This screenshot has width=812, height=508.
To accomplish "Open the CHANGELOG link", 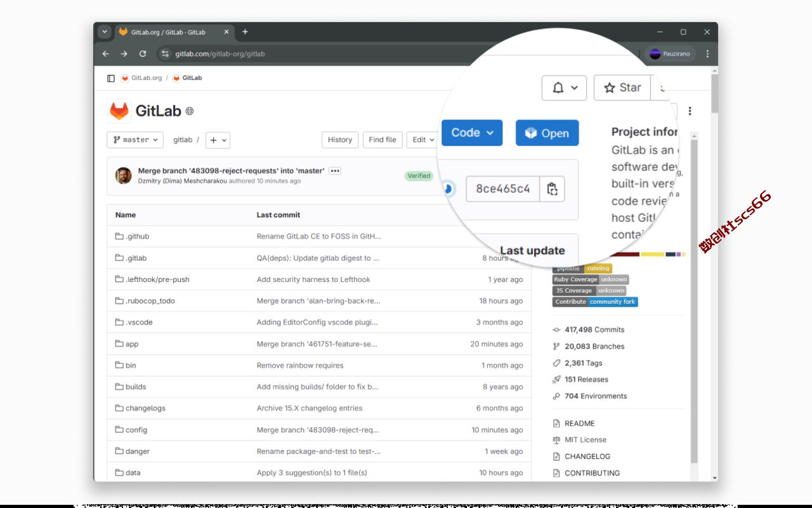I will 587,457.
